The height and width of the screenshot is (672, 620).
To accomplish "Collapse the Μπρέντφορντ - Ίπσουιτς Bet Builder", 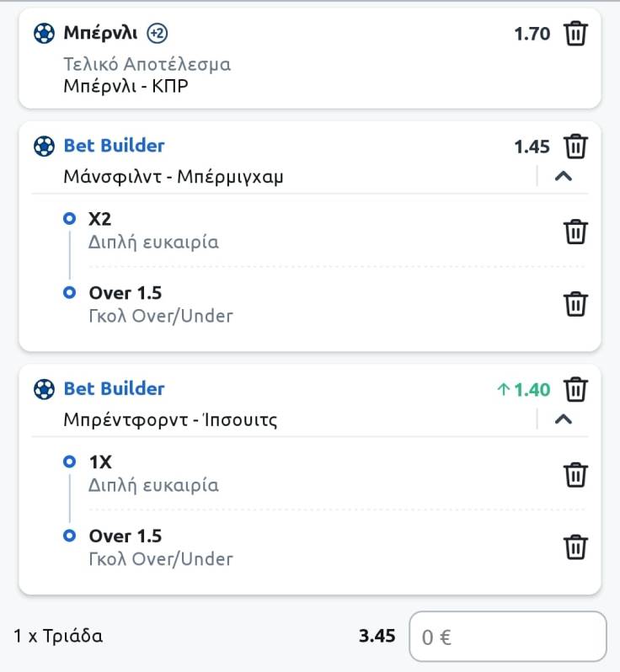I will tap(564, 419).
